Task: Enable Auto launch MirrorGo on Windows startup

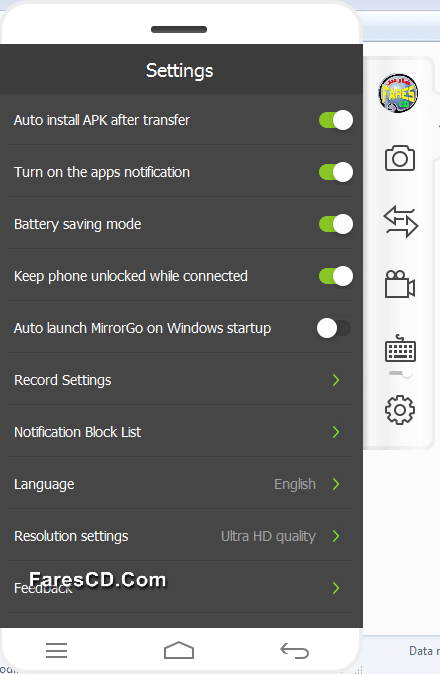Action: tap(334, 328)
